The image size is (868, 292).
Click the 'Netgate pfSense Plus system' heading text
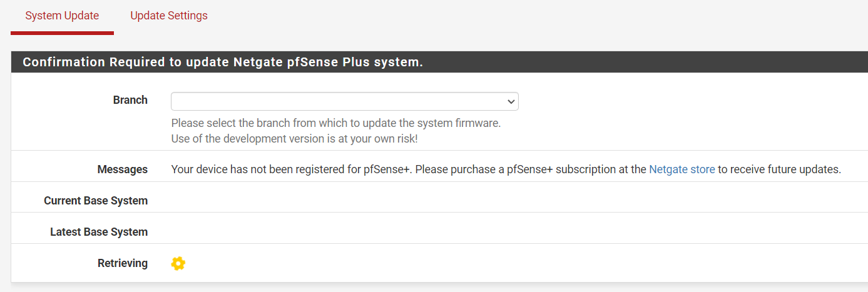(x=329, y=63)
